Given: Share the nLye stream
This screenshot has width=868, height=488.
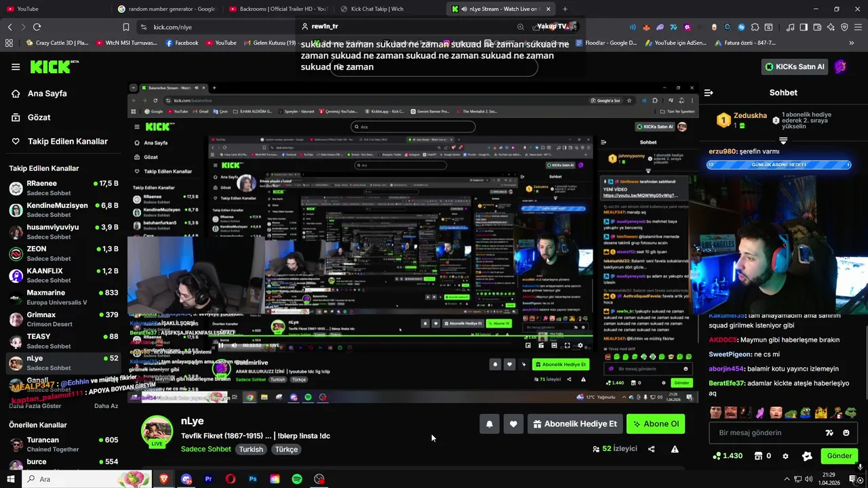Looking at the screenshot, I should click(x=651, y=449).
